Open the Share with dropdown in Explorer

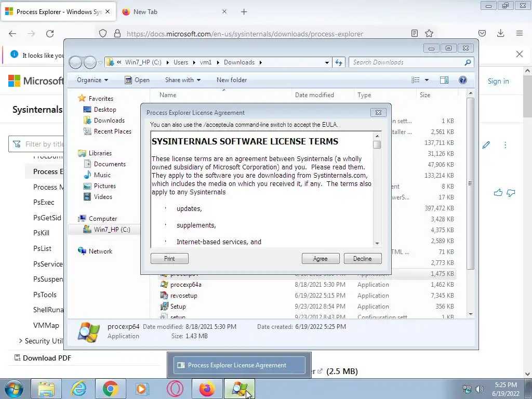182,80
